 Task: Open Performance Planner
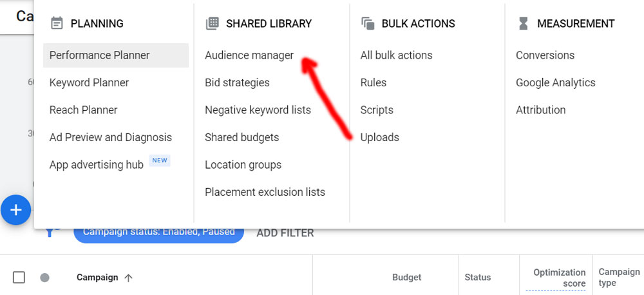(x=116, y=55)
